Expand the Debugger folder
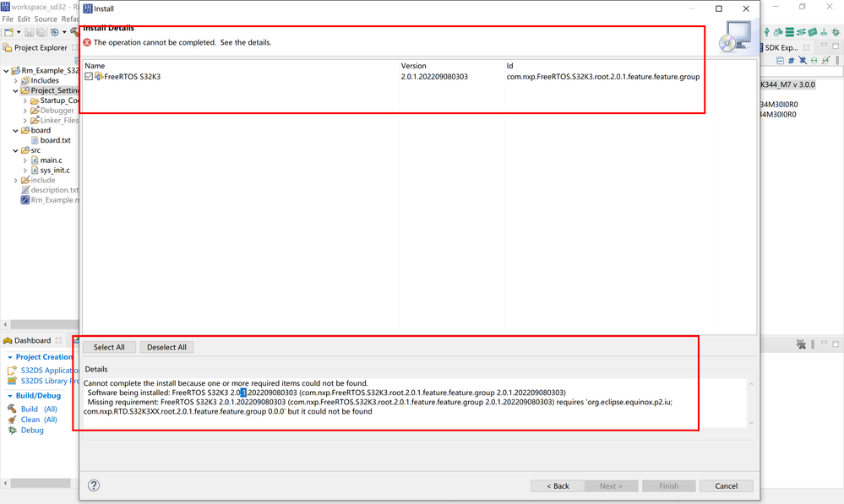The height and width of the screenshot is (504, 844). 25,111
